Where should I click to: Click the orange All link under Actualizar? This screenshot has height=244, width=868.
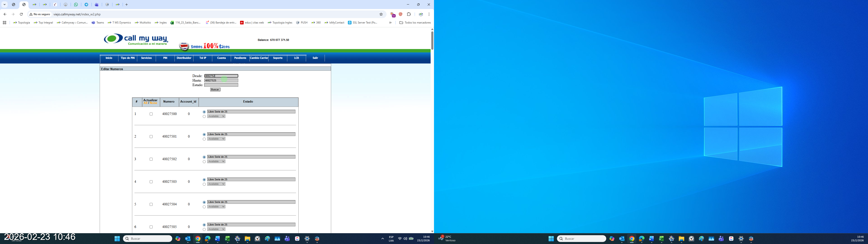(x=146, y=103)
